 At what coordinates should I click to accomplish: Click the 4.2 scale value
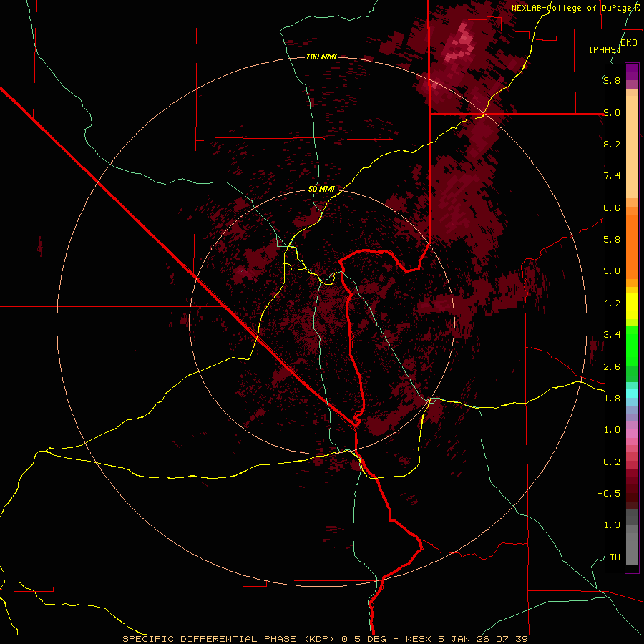(612, 303)
